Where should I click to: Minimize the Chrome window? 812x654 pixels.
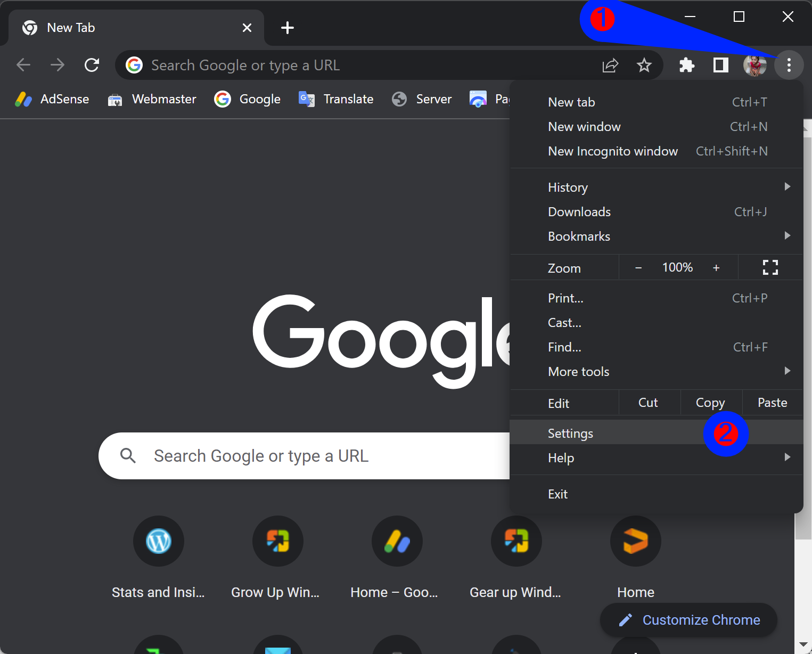point(690,17)
